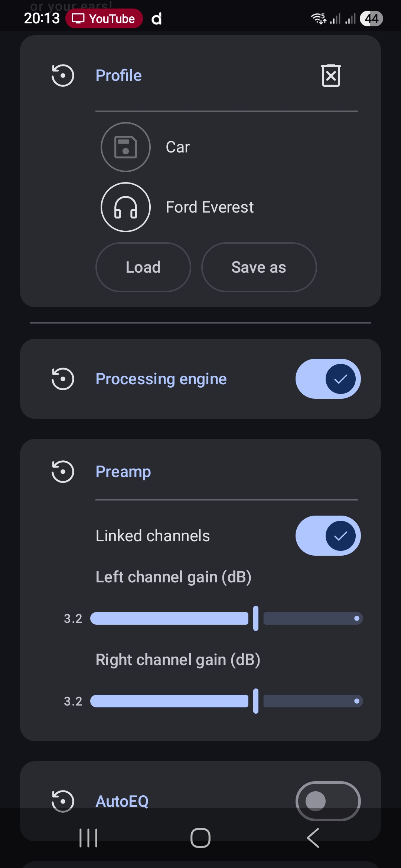Tap the YouTube casting status chip
This screenshot has height=868, width=401.
pos(104,19)
